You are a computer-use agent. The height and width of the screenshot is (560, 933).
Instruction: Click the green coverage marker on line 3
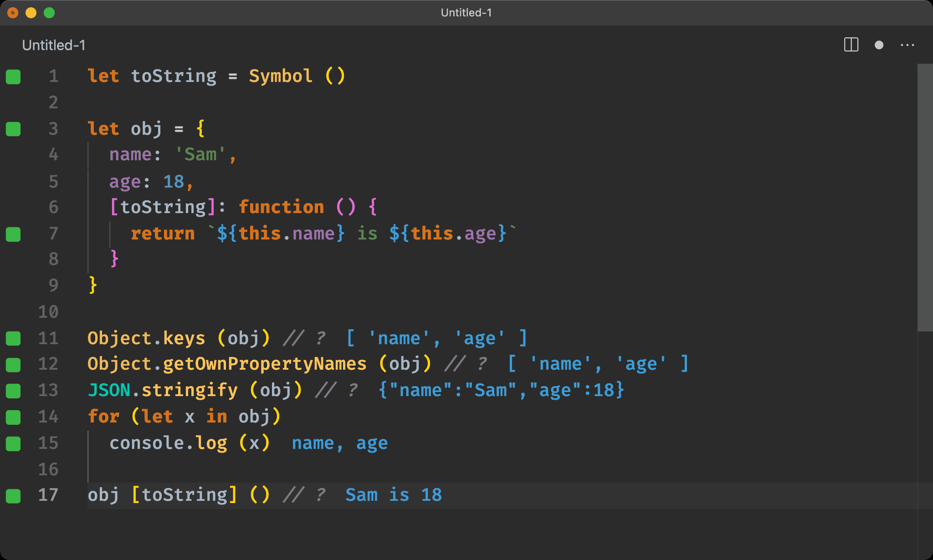tap(13, 129)
